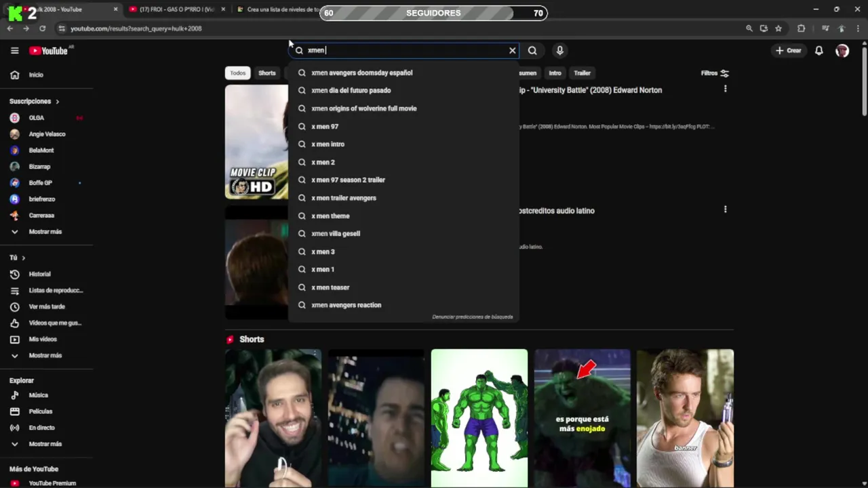Viewport: 868px width, 488px height.
Task: Expand Mostrar más under En directo
Action: click(46, 444)
